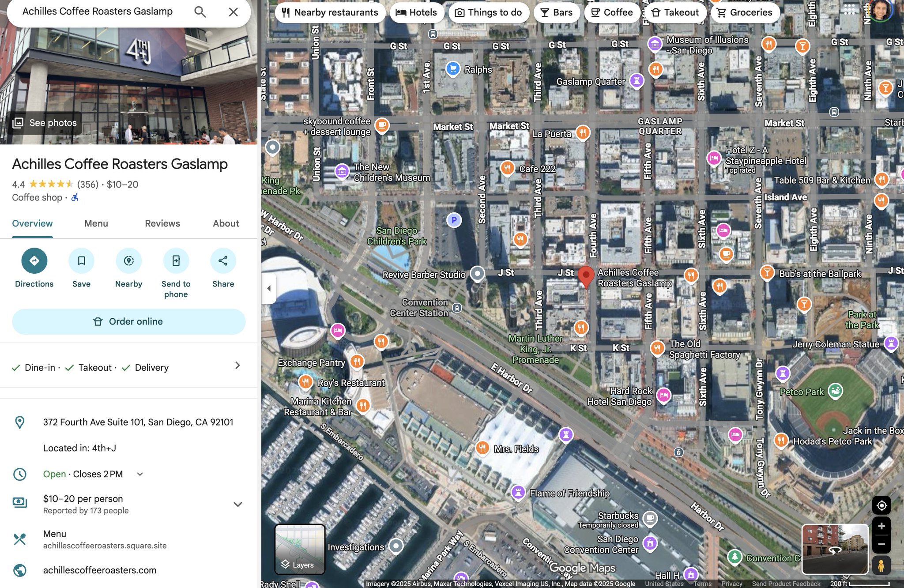Screen dimensions: 904x588
Task: Select the Ralphs shopping marker
Action: pos(452,69)
